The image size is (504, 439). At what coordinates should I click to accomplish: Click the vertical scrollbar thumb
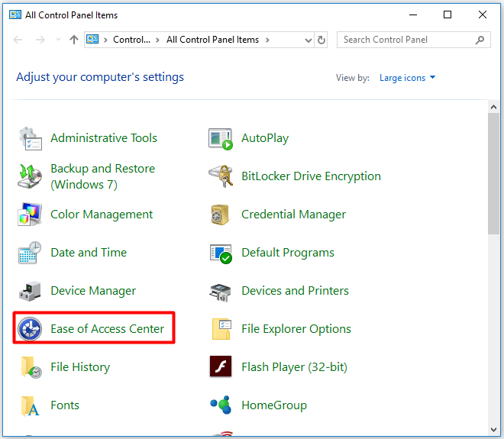tap(493, 174)
